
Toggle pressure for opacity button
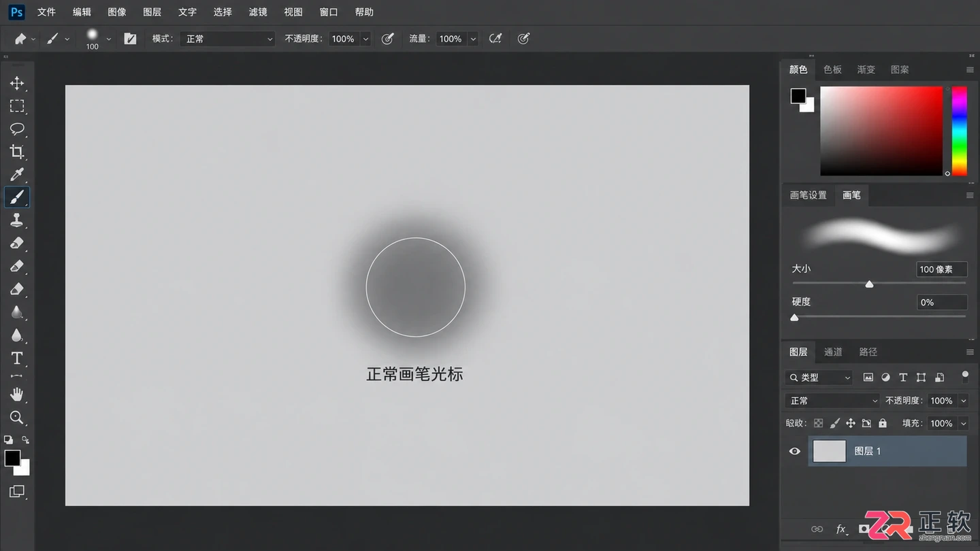[x=388, y=39]
